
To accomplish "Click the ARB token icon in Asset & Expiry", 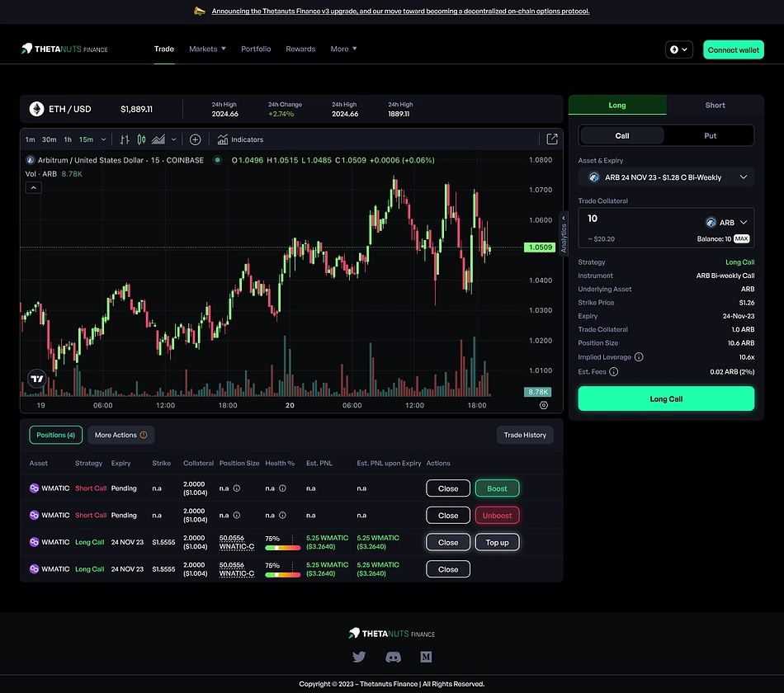I will click(594, 177).
